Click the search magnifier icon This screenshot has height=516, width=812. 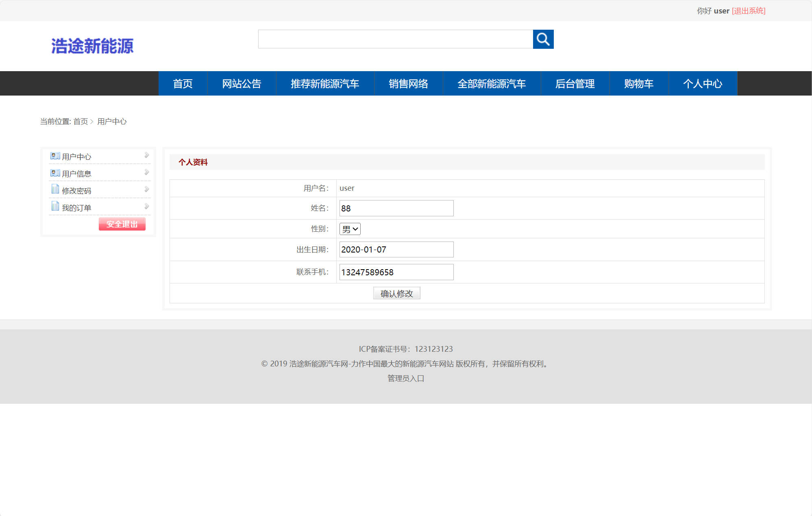[x=543, y=39]
